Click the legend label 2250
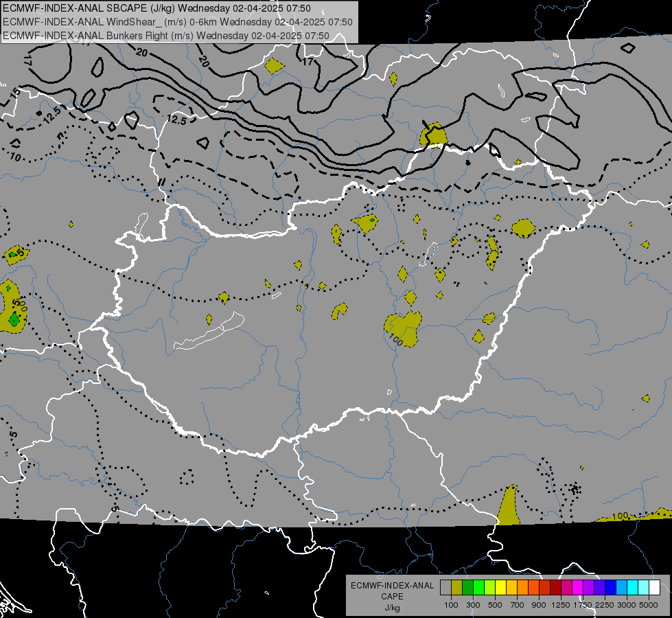Image resolution: width=672 pixels, height=618 pixels. point(605,605)
